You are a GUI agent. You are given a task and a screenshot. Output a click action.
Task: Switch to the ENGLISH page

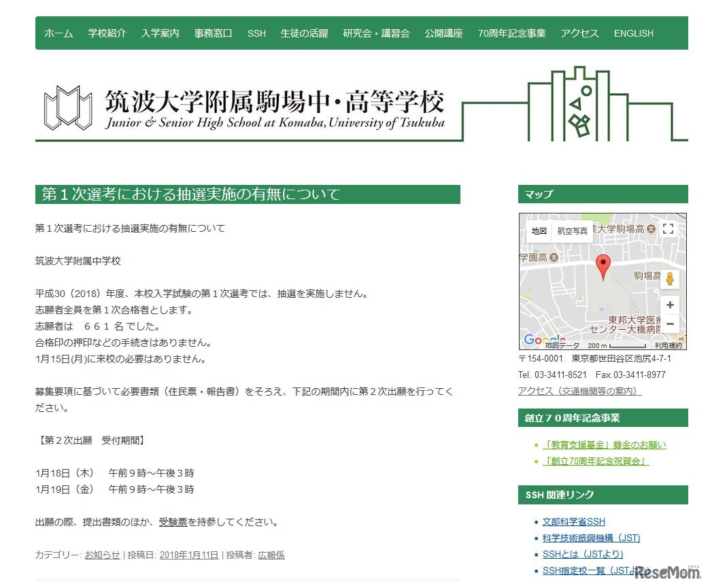pyautogui.click(x=633, y=33)
